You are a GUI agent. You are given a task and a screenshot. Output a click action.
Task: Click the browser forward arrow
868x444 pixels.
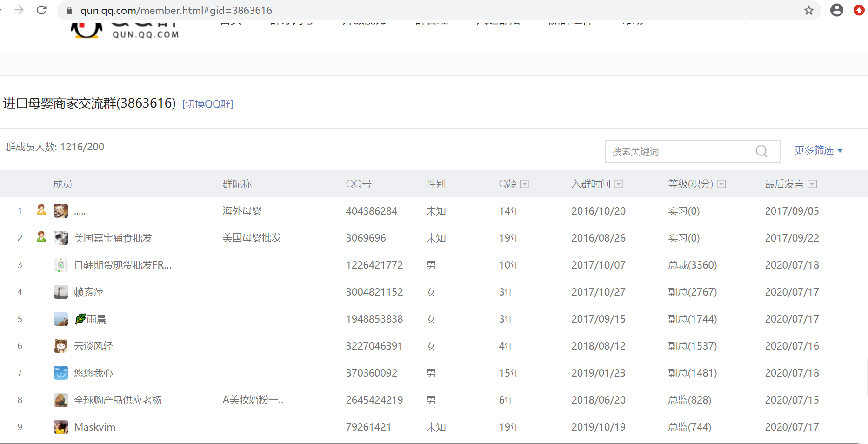click(x=19, y=10)
